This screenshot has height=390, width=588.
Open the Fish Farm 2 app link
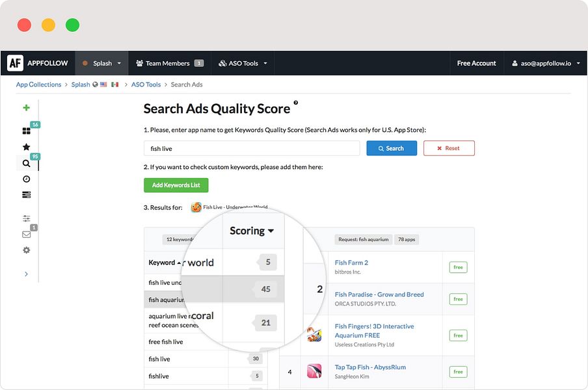352,263
